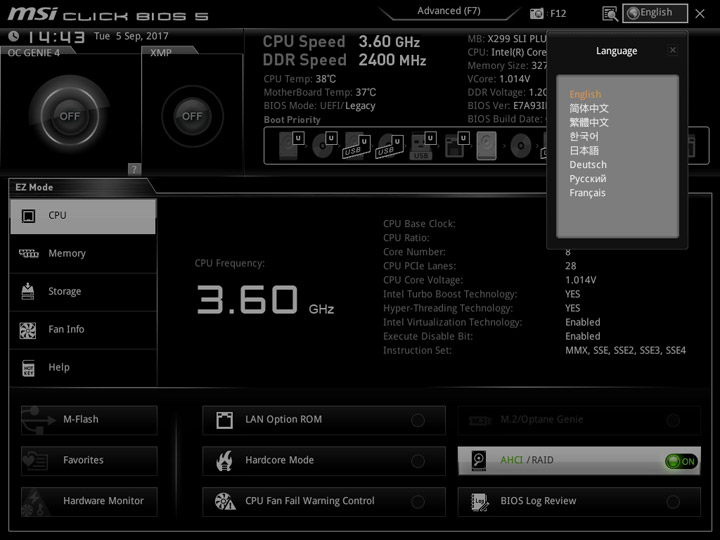This screenshot has width=720, height=540.
Task: Click the first UEFI hard drive boot icon
Action: click(291, 145)
